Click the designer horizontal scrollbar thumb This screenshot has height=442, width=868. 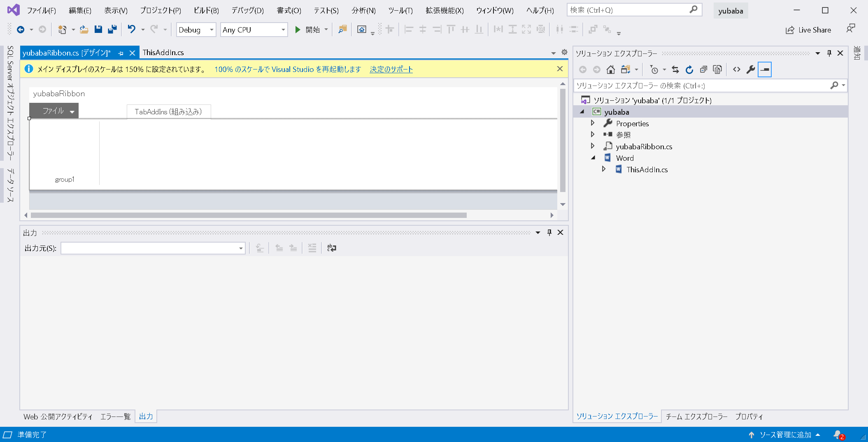249,215
